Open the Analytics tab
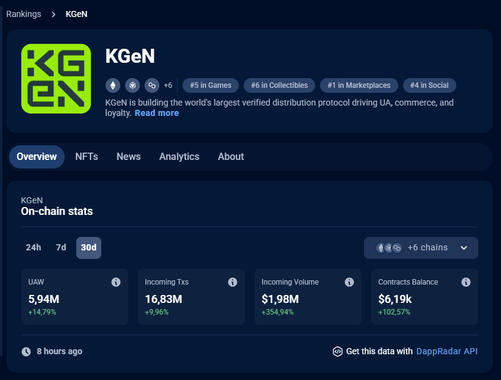Viewport: 501px width, 380px height. tap(179, 157)
